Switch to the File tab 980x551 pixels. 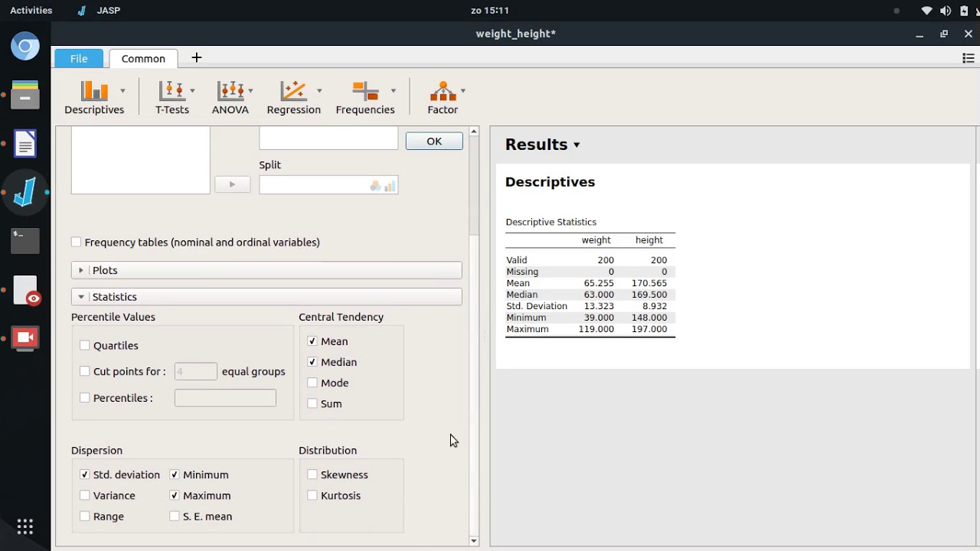(x=79, y=58)
